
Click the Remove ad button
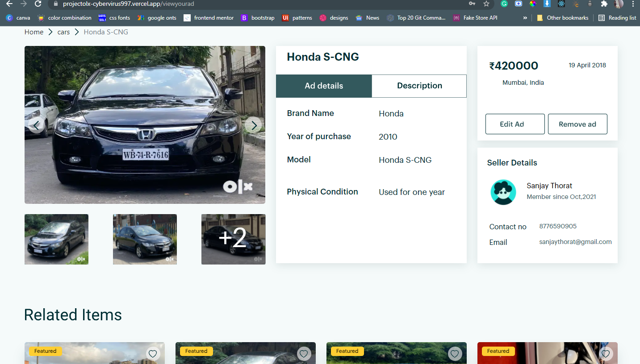pos(577,124)
